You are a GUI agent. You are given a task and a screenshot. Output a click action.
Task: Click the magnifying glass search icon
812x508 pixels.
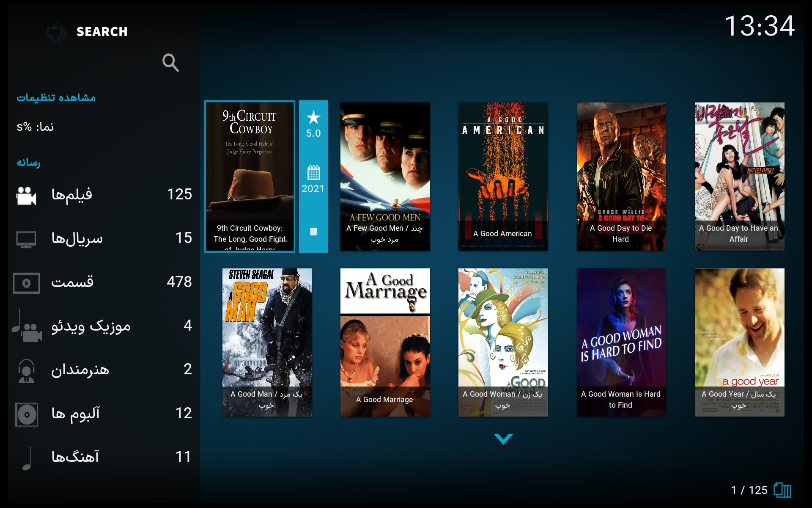tap(170, 63)
